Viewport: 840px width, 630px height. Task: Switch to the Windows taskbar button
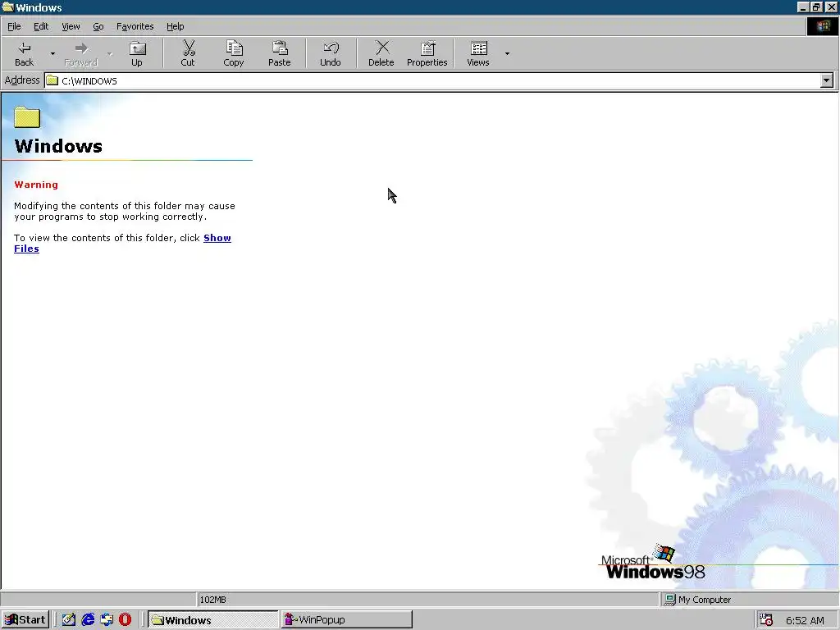(212, 620)
